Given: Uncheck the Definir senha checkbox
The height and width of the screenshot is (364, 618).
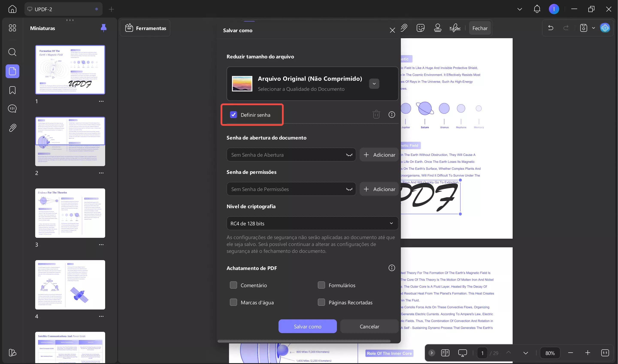Looking at the screenshot, I should [x=233, y=115].
